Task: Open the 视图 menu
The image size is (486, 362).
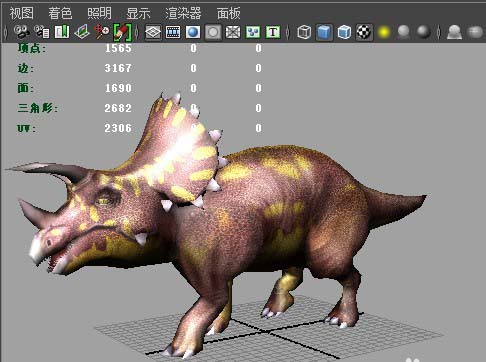Action: tap(22, 13)
